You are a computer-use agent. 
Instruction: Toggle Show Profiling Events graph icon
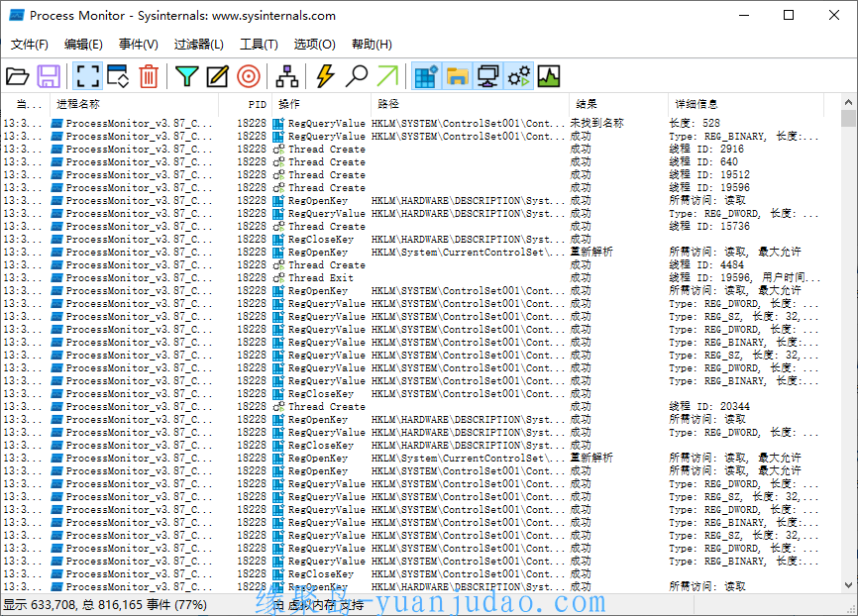click(549, 76)
